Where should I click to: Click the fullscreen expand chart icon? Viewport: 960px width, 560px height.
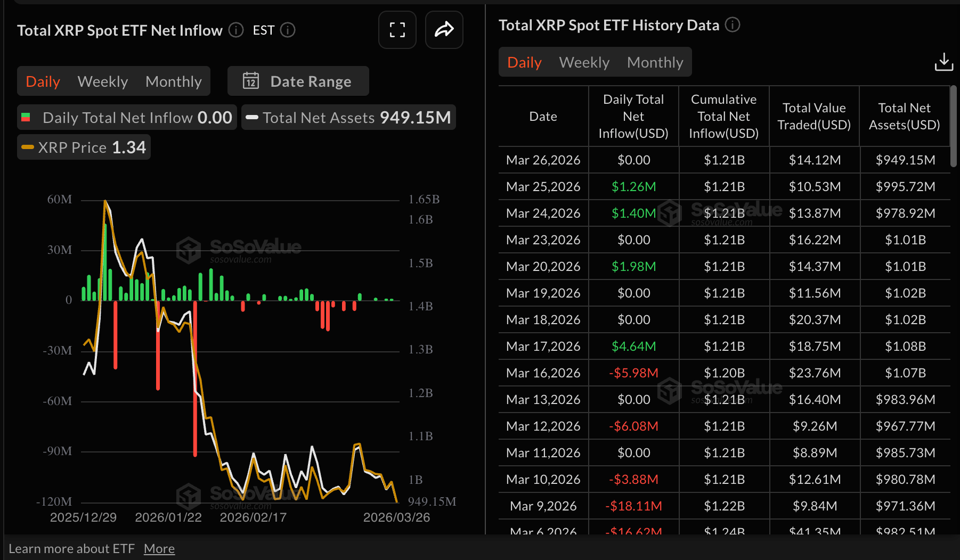click(x=397, y=30)
